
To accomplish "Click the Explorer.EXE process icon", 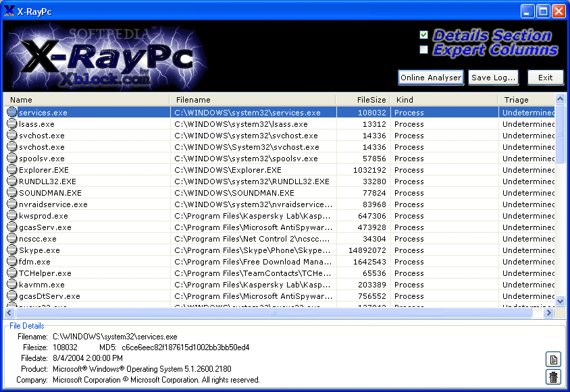I will tap(12, 169).
